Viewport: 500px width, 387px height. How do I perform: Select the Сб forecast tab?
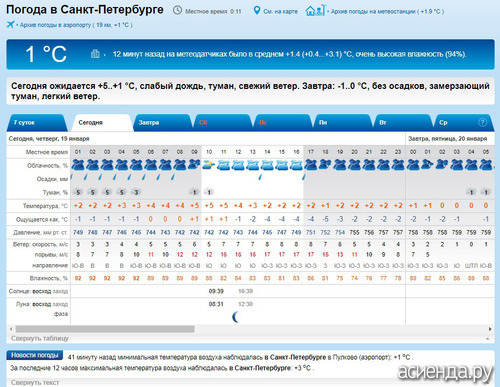[222, 123]
